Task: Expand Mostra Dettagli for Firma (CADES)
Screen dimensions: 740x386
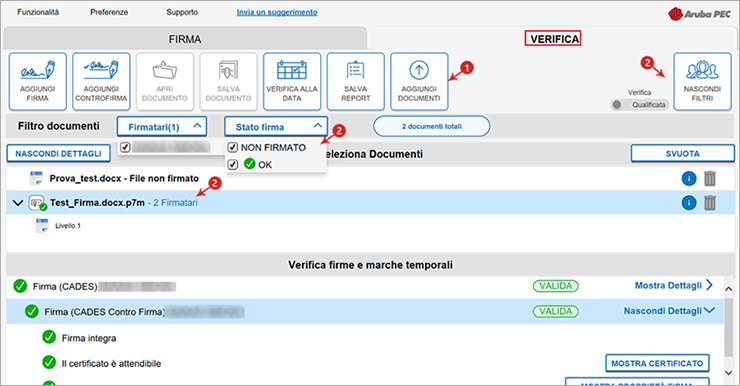Action: tap(673, 285)
